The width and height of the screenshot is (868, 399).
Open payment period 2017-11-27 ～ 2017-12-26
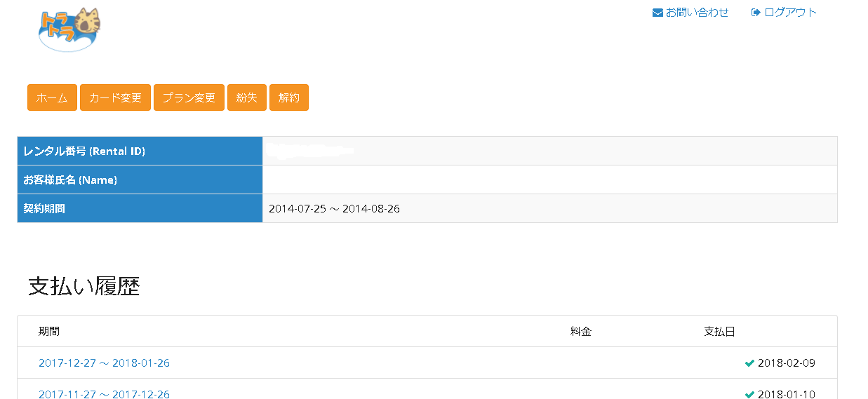coord(104,394)
